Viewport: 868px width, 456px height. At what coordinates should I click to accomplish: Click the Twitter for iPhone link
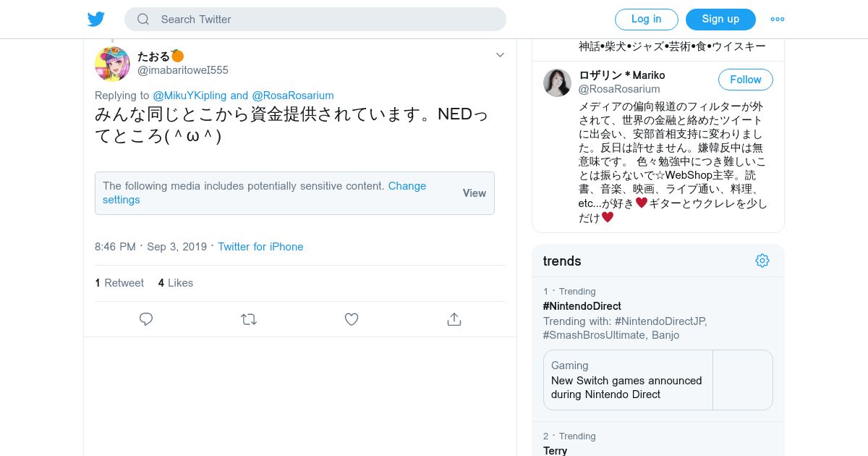(260, 247)
